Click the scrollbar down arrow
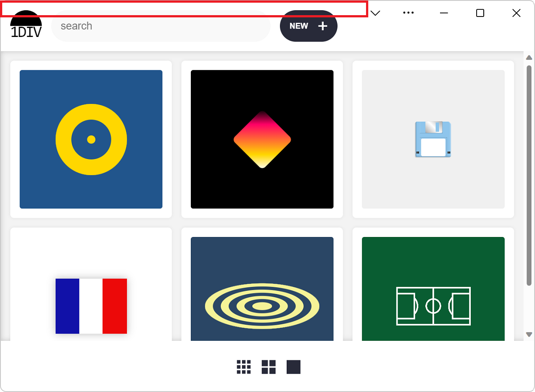535x392 pixels. (x=529, y=335)
